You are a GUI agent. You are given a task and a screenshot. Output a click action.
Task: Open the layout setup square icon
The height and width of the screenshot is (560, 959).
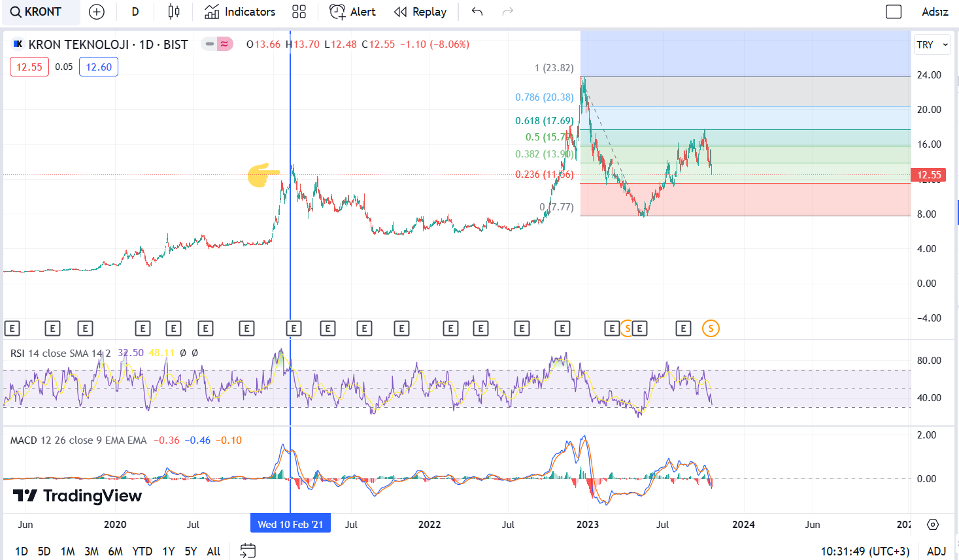(x=894, y=12)
